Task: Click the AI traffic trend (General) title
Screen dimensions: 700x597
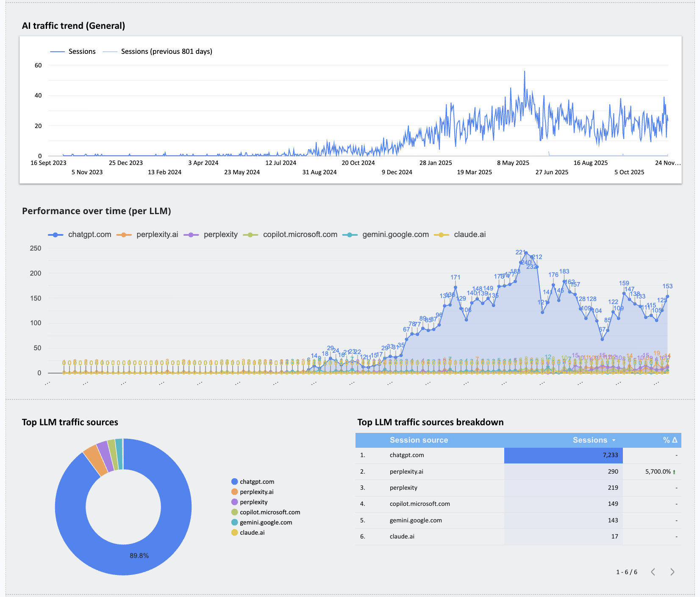Action: 73,26
